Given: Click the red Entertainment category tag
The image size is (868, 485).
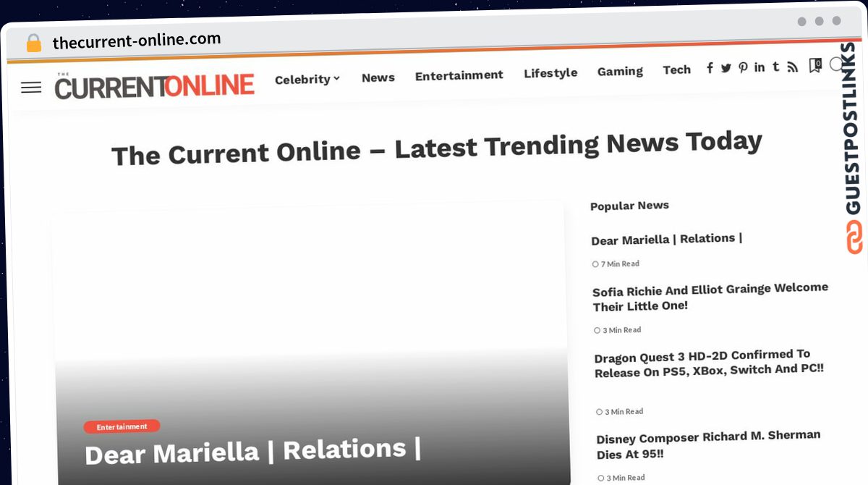Looking at the screenshot, I should (x=122, y=426).
